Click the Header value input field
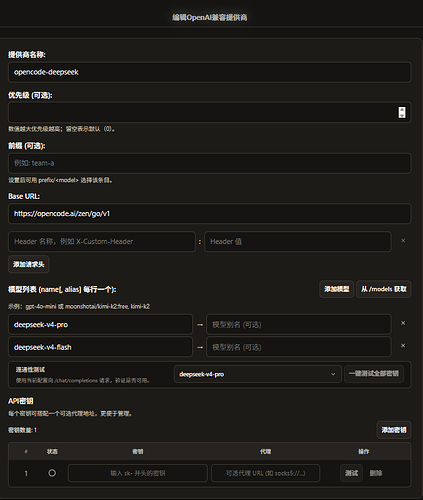423x500 pixels. coord(297,241)
